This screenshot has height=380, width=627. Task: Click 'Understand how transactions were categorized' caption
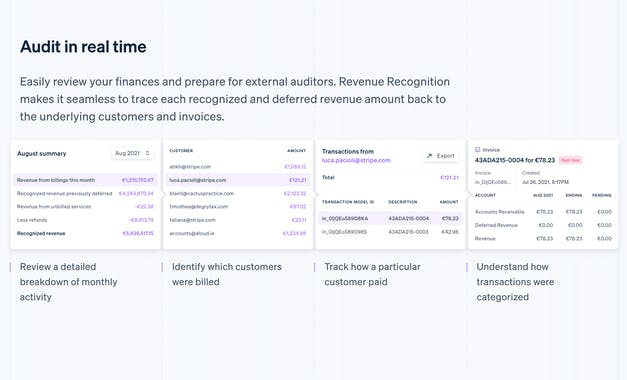click(515, 282)
